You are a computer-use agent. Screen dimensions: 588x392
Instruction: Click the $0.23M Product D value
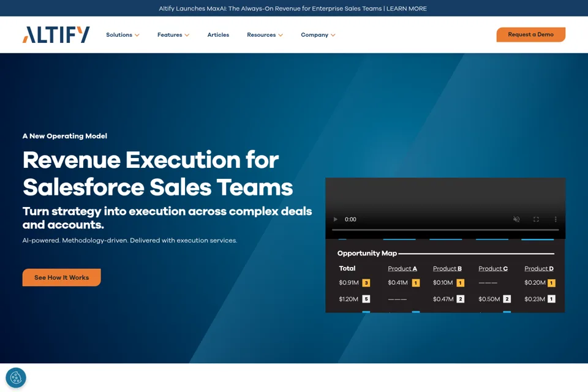(x=534, y=299)
